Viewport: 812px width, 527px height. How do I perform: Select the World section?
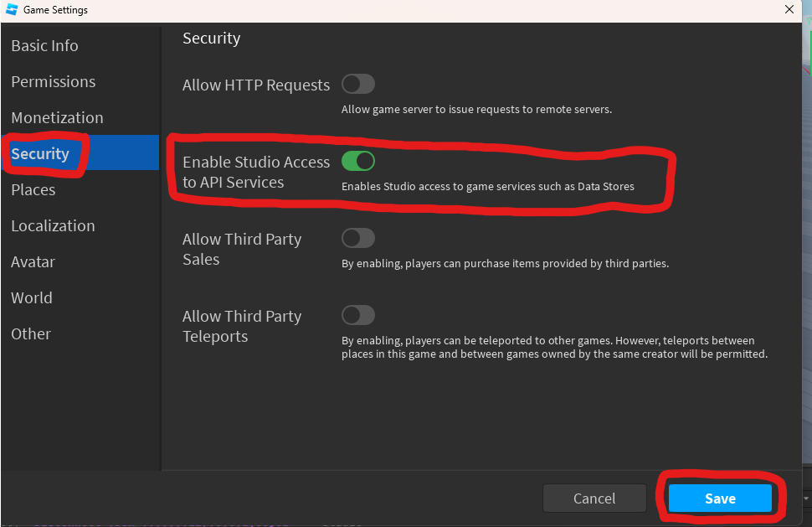tap(32, 297)
